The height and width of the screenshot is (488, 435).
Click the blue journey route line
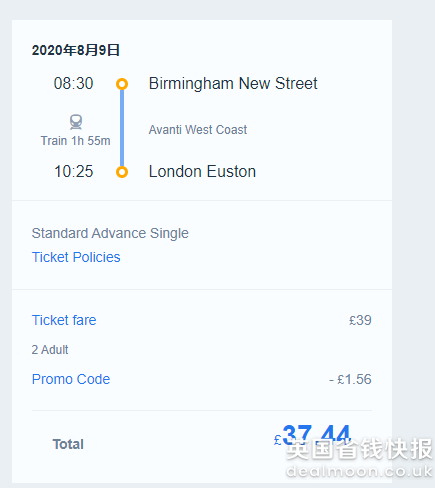(x=122, y=128)
